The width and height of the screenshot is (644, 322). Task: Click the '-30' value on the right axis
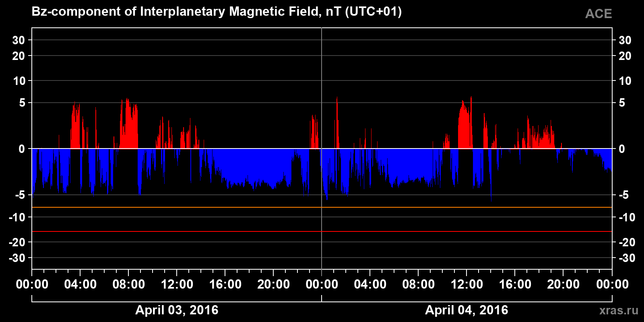click(627, 258)
